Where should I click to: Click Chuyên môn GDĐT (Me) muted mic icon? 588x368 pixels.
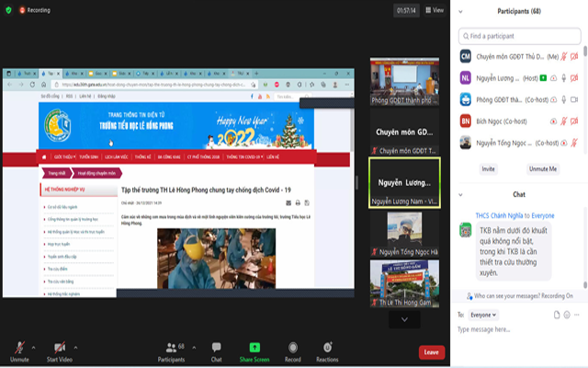pos(563,57)
